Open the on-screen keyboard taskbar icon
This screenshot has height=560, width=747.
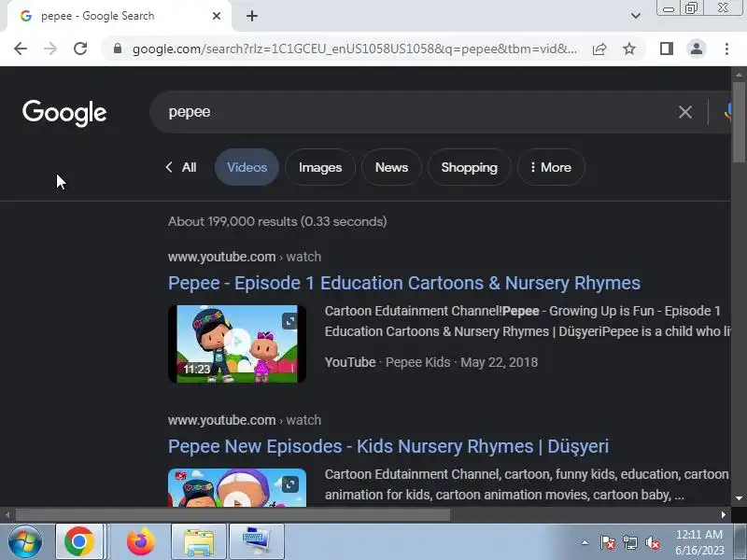(x=256, y=541)
